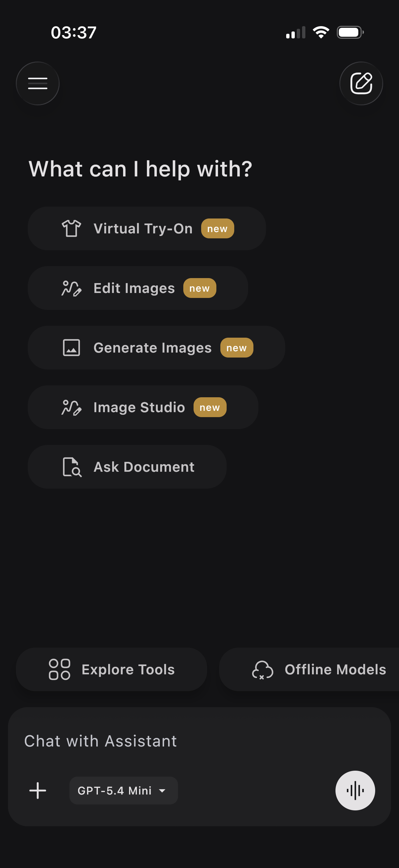Screen dimensions: 399x868
Task: Tap the Explore Tools grid icon
Action: tap(60, 669)
